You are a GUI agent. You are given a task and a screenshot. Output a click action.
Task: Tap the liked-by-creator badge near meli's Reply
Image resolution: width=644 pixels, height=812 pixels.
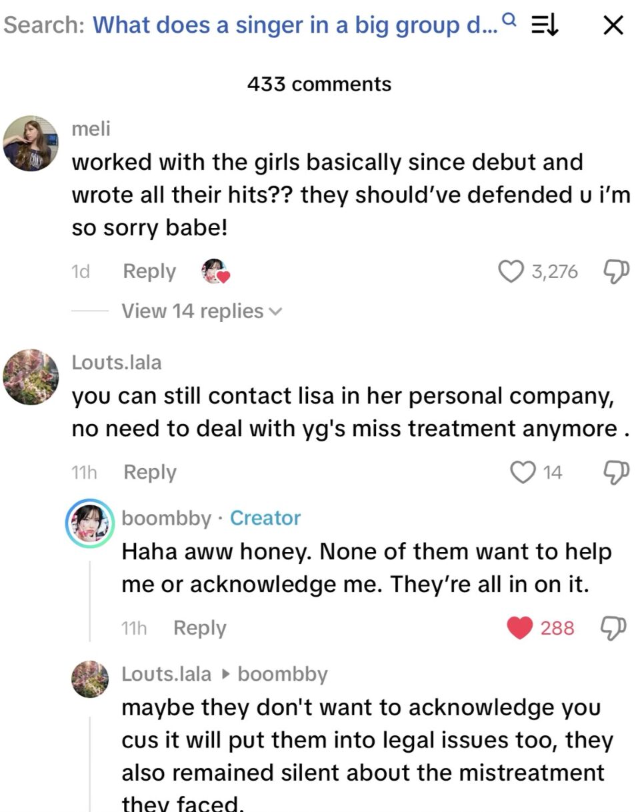[x=214, y=271]
